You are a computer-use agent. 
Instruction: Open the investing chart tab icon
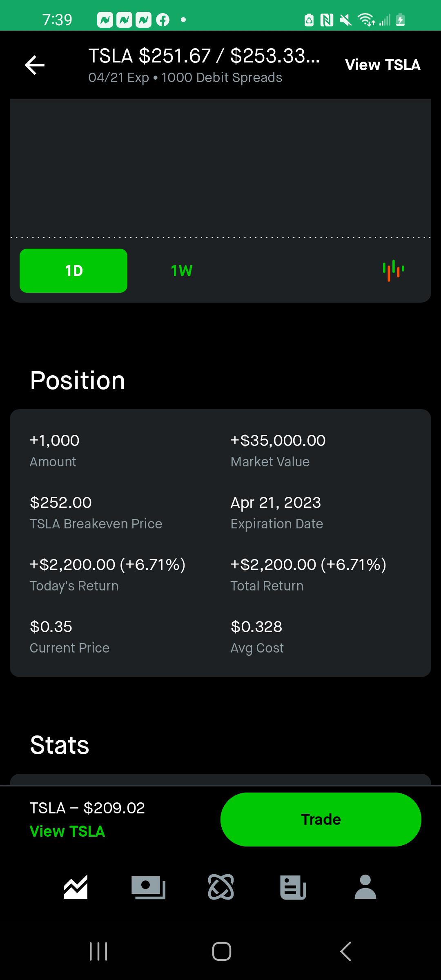pos(76,887)
